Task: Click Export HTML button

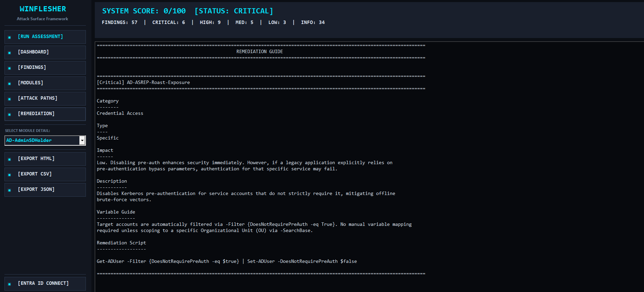Action: pos(45,159)
